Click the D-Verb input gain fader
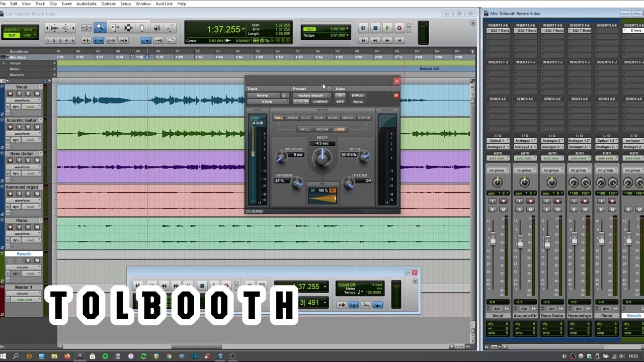The width and height of the screenshot is (644, 362). click(x=253, y=153)
